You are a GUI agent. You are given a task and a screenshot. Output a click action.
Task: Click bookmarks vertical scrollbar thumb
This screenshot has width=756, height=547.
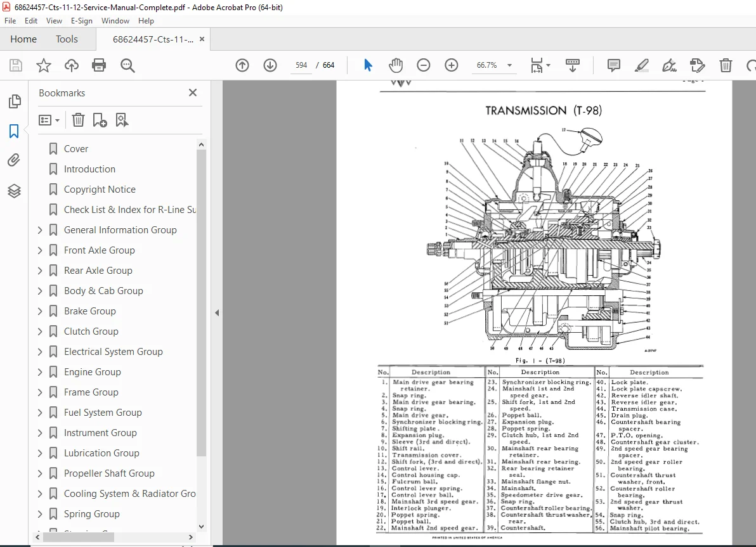click(202, 303)
